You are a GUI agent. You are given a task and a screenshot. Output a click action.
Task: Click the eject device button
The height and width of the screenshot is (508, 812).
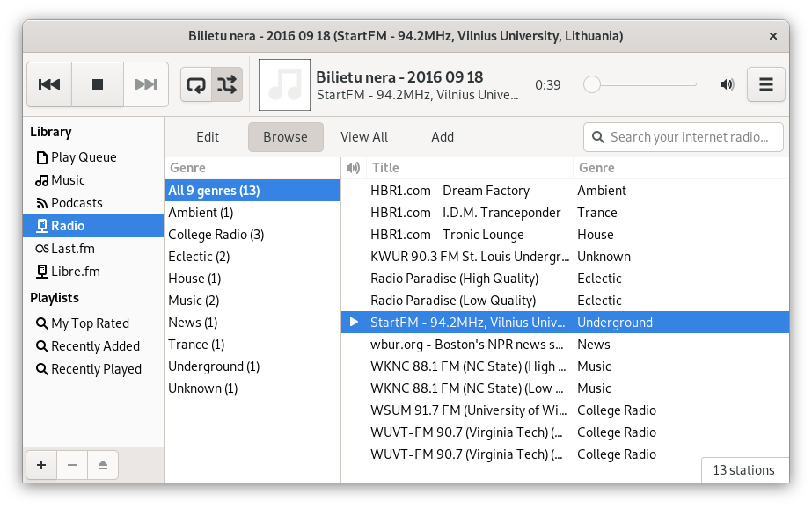[102, 465]
